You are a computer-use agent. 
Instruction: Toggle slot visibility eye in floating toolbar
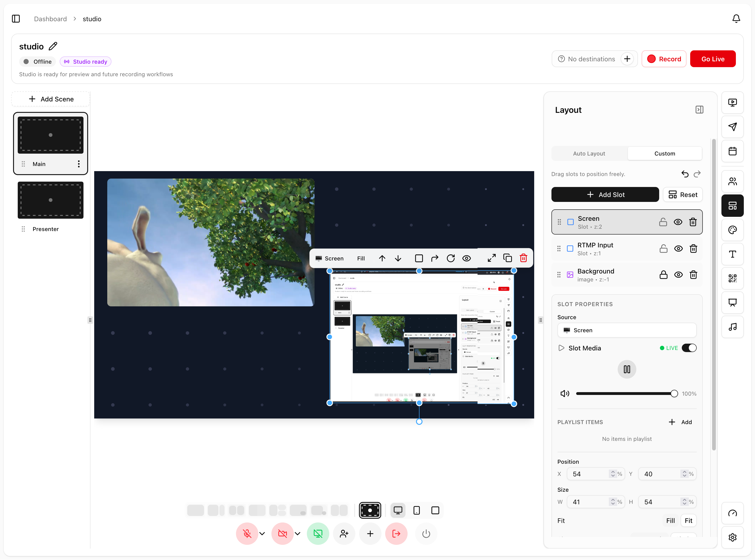tap(467, 258)
